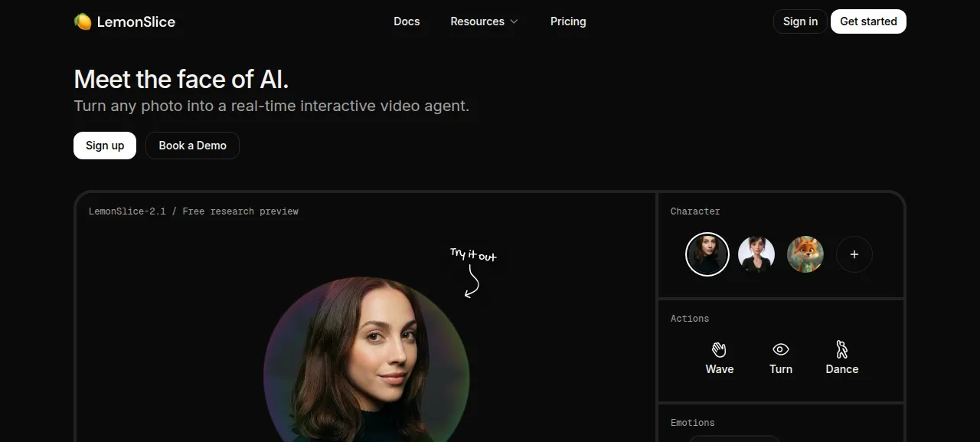This screenshot has width=980, height=442.
Task: Click the Get started button
Action: 868,21
